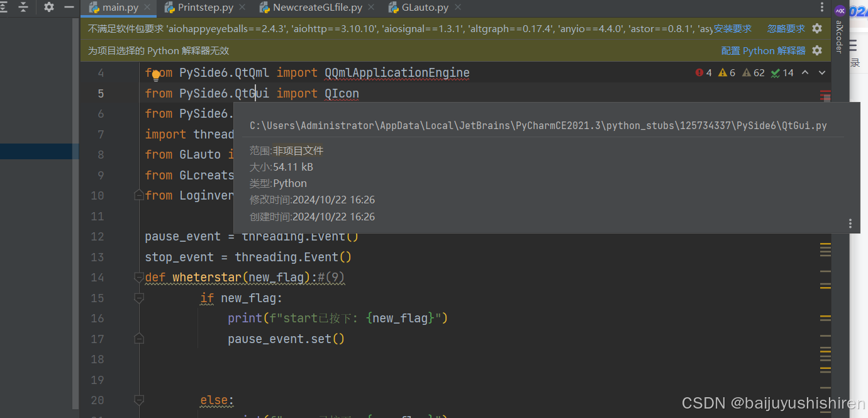
Task: Click fold end marker on line 17
Action: point(139,339)
